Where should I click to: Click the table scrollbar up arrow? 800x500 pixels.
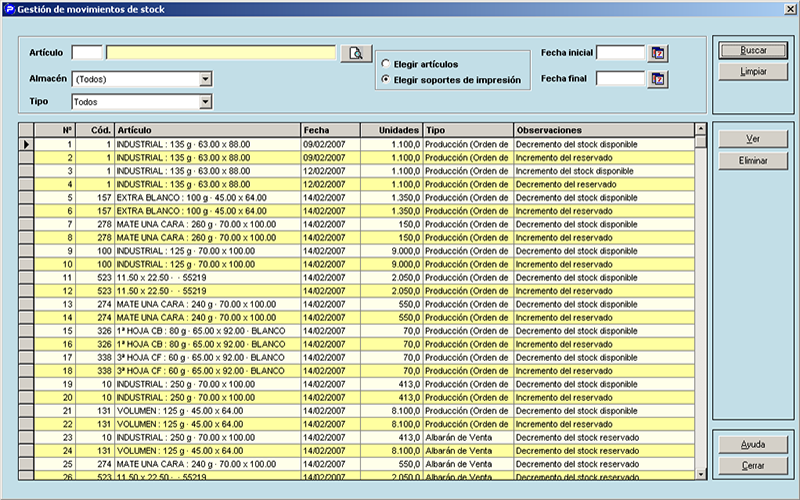click(x=701, y=129)
